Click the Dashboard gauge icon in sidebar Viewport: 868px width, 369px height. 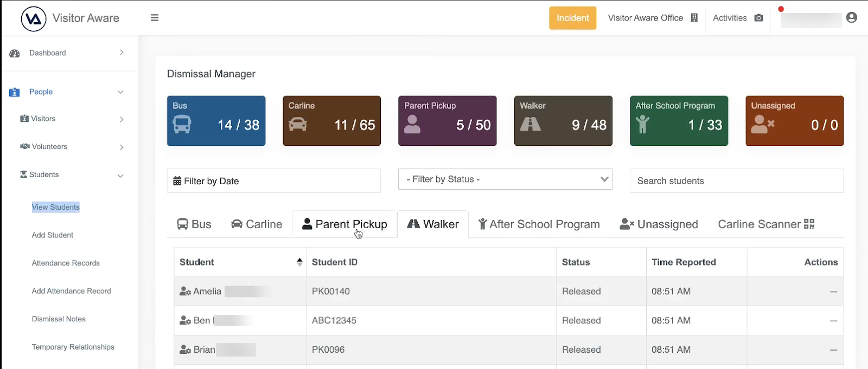pos(15,53)
